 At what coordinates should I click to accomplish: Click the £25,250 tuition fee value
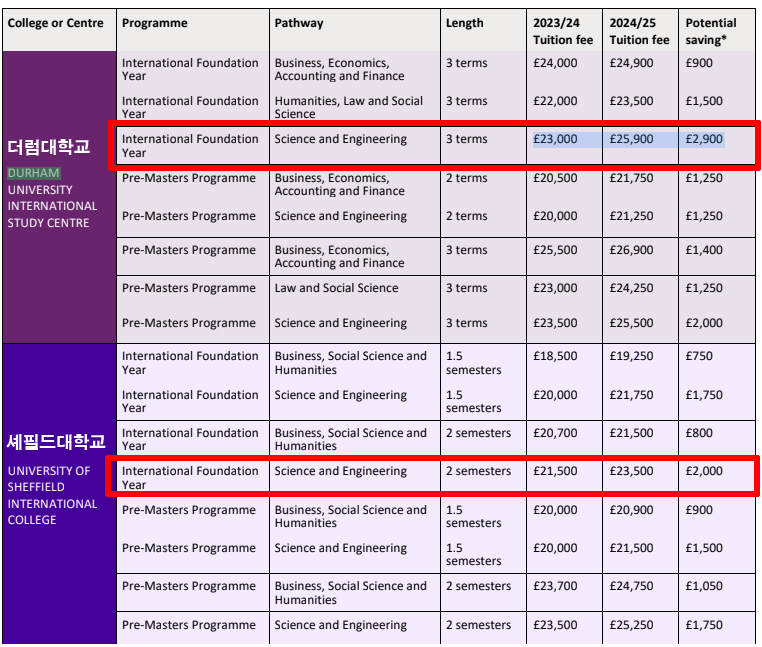[x=631, y=625]
